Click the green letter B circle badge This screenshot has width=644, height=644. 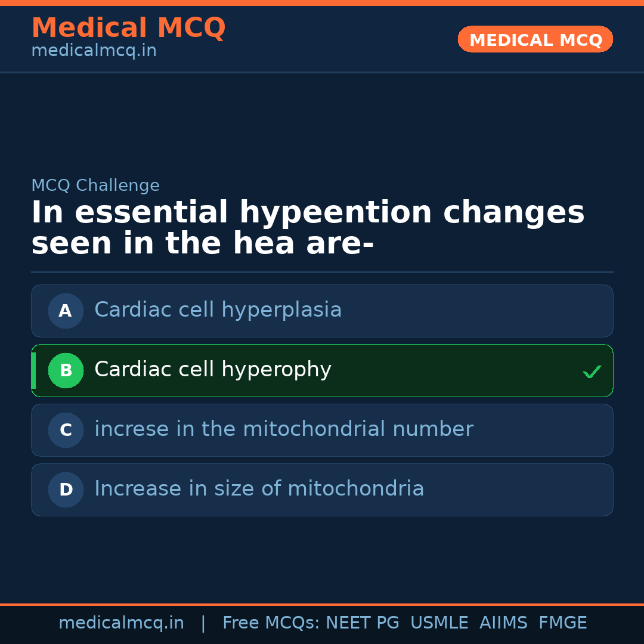click(x=66, y=370)
